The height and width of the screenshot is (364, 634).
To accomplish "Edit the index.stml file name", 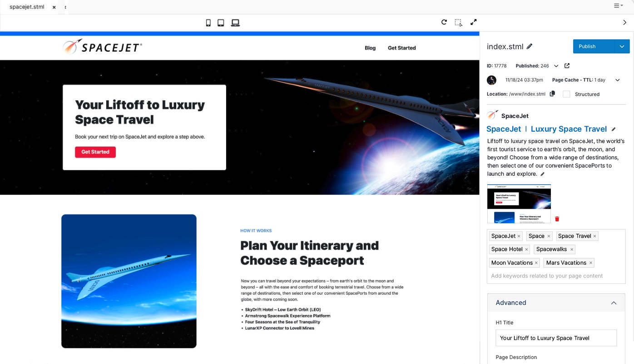I will (530, 46).
